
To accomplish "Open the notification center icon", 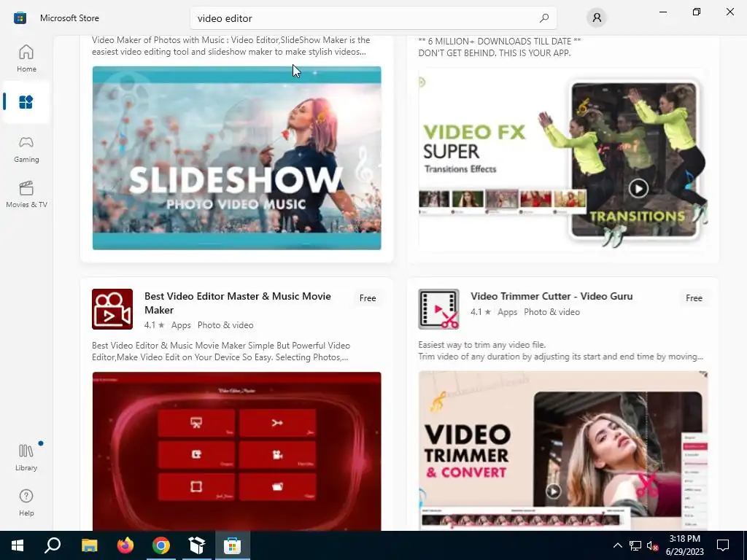I will point(723,545).
